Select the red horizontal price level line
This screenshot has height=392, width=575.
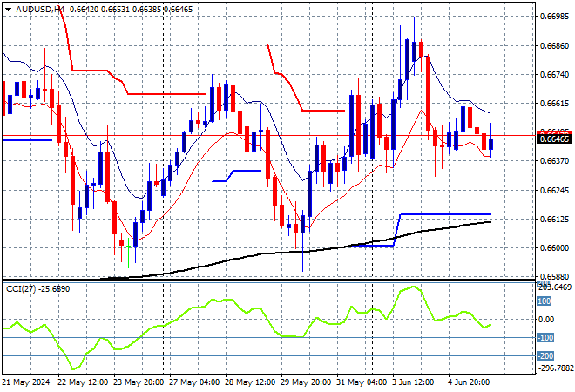tap(267, 136)
